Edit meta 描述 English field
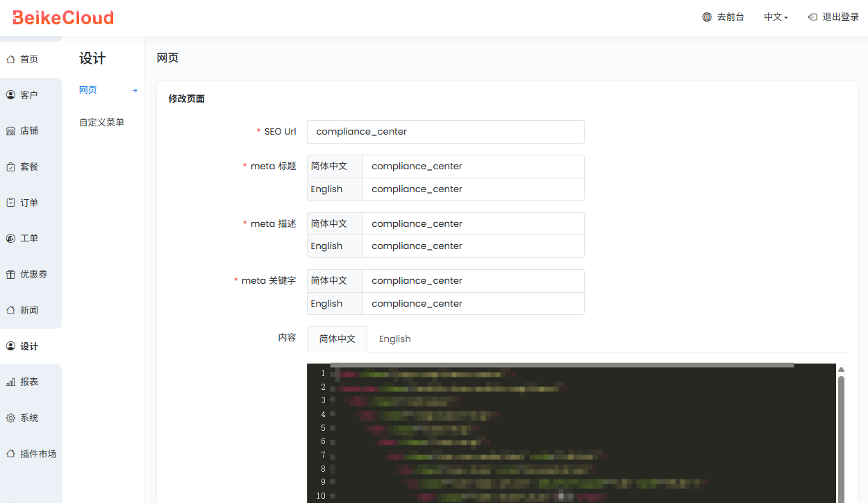Image resolution: width=868 pixels, height=503 pixels. click(473, 246)
